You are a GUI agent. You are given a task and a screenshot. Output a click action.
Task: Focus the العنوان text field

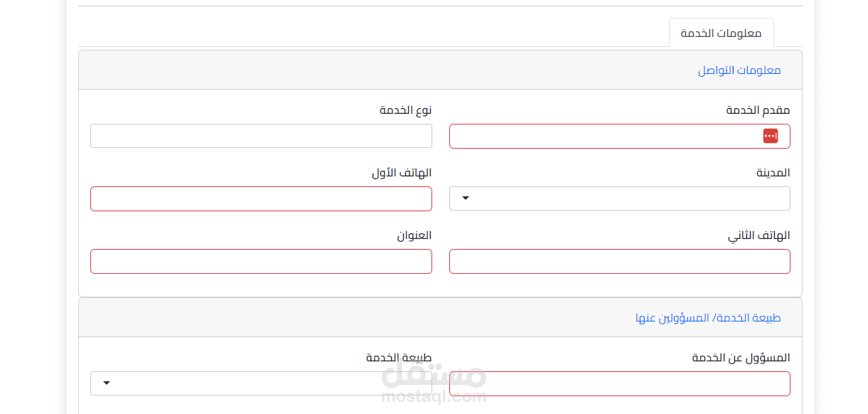pyautogui.click(x=261, y=261)
